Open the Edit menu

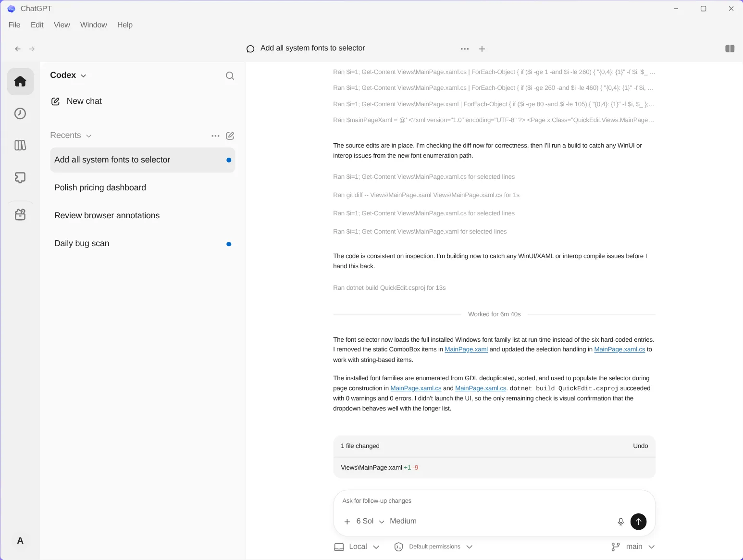[x=37, y=25]
